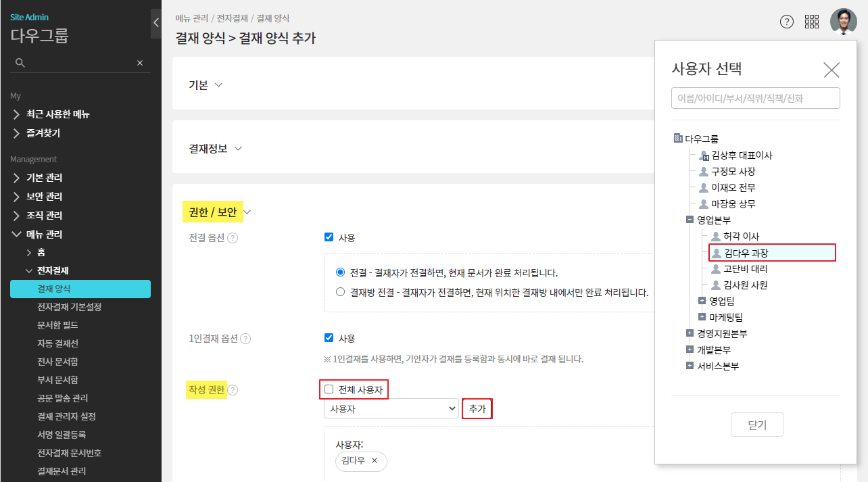Select the 결재방 전결 radio option
868x482 pixels.
[x=340, y=293]
